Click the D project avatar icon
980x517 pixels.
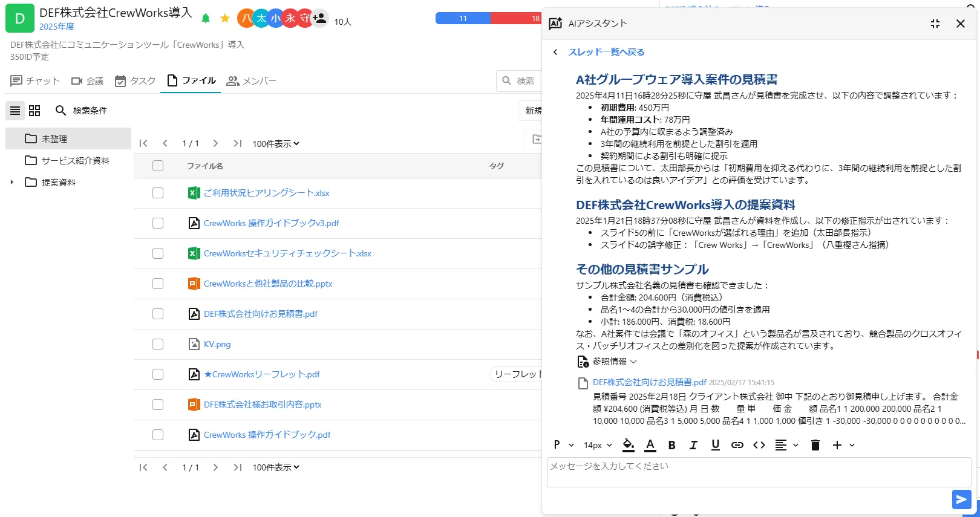pyautogui.click(x=20, y=19)
